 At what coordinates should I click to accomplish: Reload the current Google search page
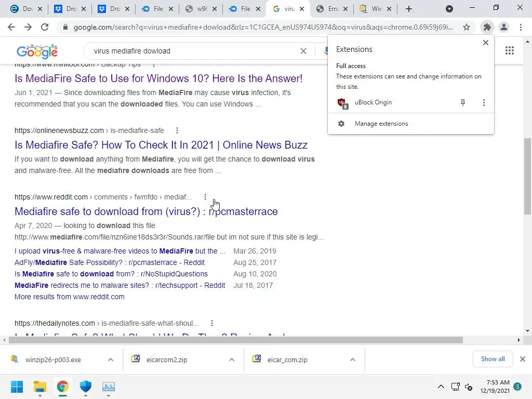point(45,27)
